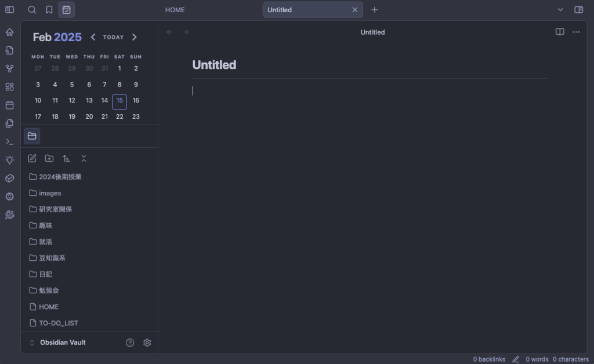Select February 12 in calendar
This screenshot has height=364, width=594.
(x=72, y=101)
